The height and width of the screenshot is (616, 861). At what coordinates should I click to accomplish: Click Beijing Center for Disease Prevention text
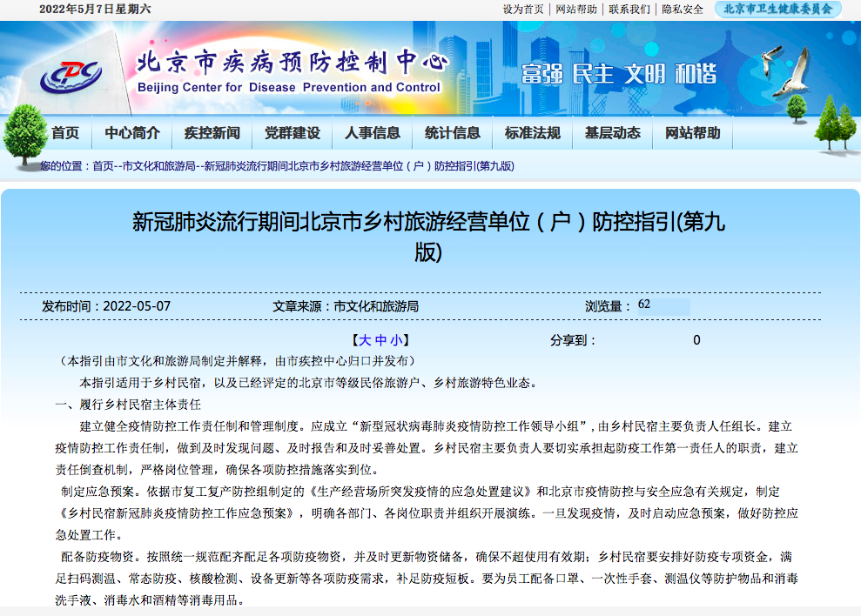(x=289, y=87)
